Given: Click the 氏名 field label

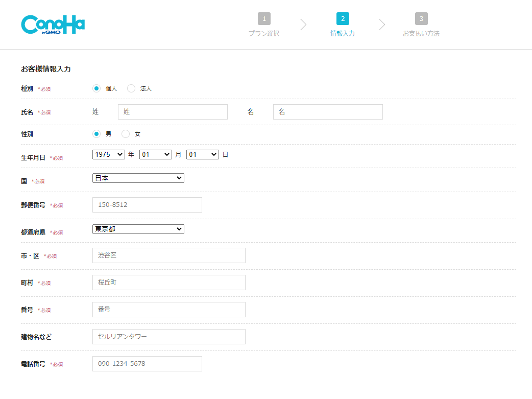Looking at the screenshot, I should pyautogui.click(x=27, y=112).
